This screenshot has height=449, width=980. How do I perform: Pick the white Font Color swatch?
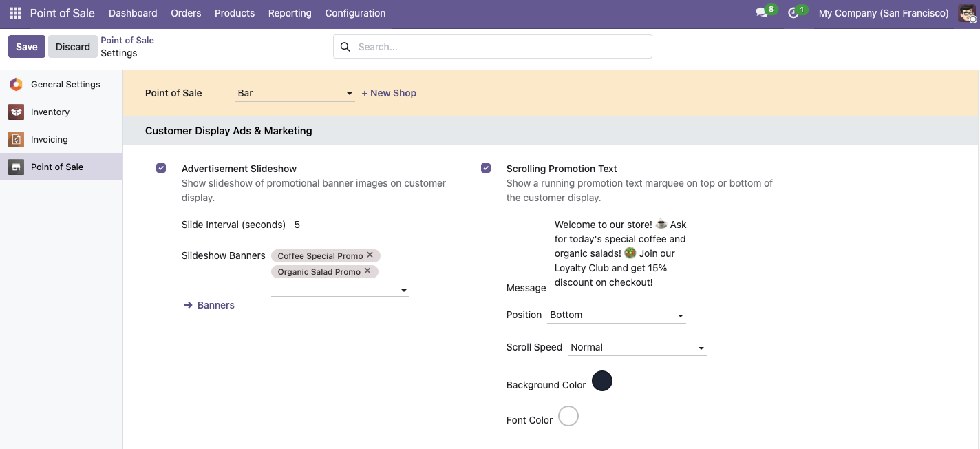(568, 416)
